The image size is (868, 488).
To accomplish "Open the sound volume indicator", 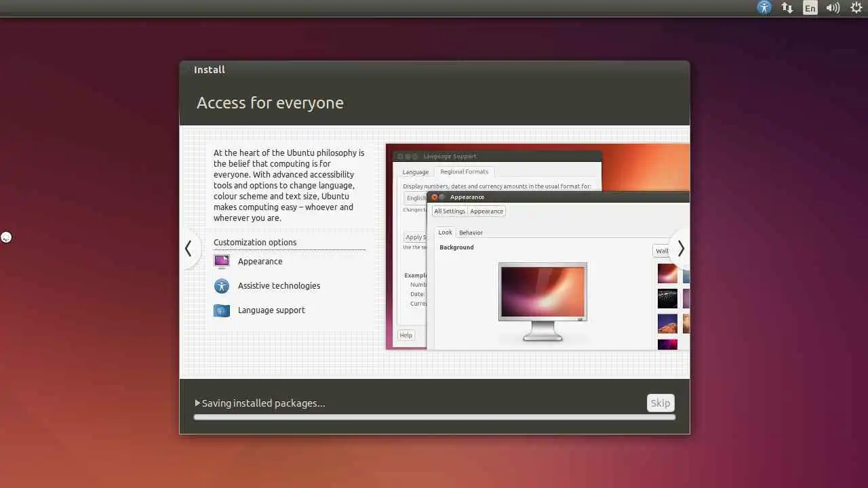I will [x=833, y=8].
